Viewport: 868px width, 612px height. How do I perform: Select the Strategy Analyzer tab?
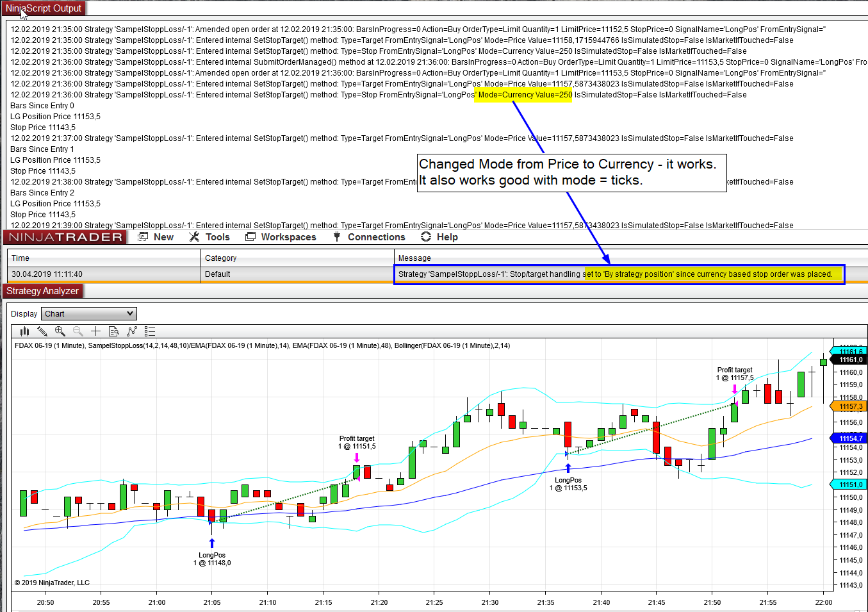point(42,291)
